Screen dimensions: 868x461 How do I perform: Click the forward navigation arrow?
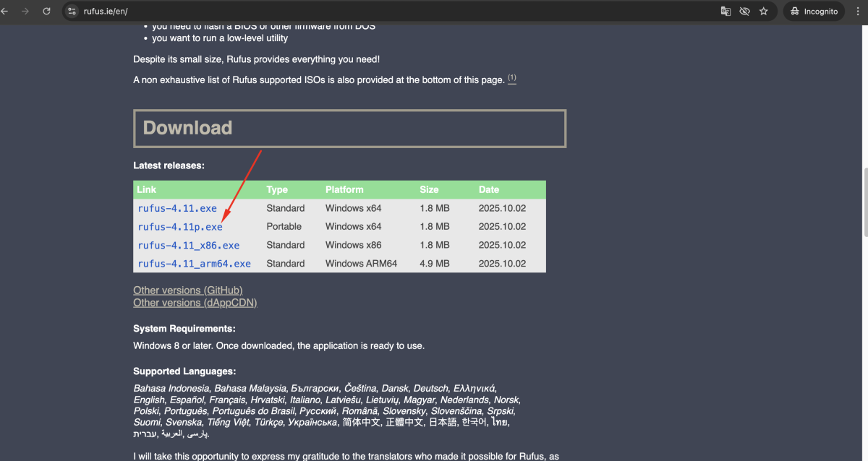pos(26,12)
